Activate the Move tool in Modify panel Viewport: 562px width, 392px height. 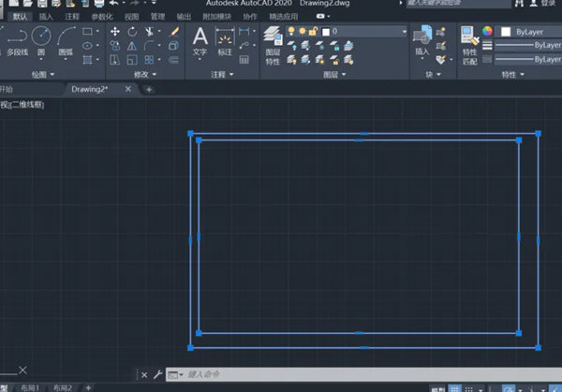pyautogui.click(x=115, y=31)
